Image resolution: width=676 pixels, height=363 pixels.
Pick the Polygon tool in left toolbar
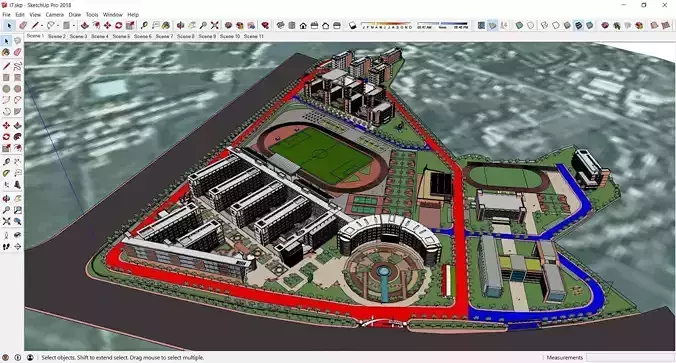point(17,89)
